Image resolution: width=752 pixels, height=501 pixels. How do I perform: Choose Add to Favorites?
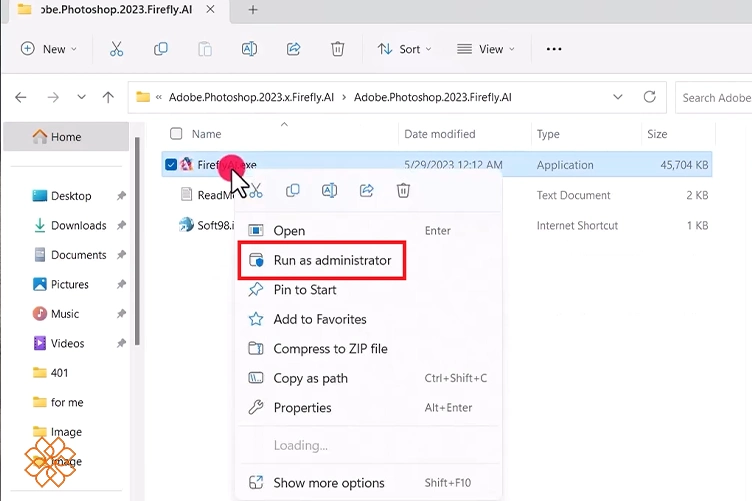pyautogui.click(x=369, y=319)
